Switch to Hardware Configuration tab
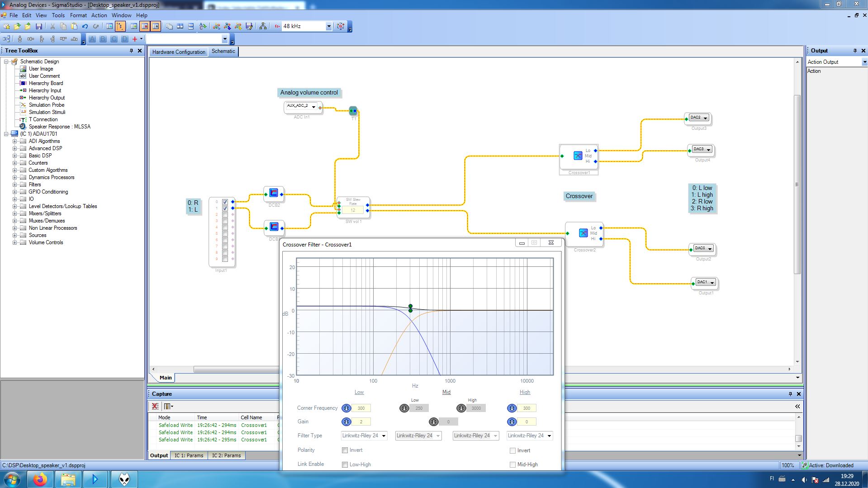The height and width of the screenshot is (488, 868). coord(179,52)
